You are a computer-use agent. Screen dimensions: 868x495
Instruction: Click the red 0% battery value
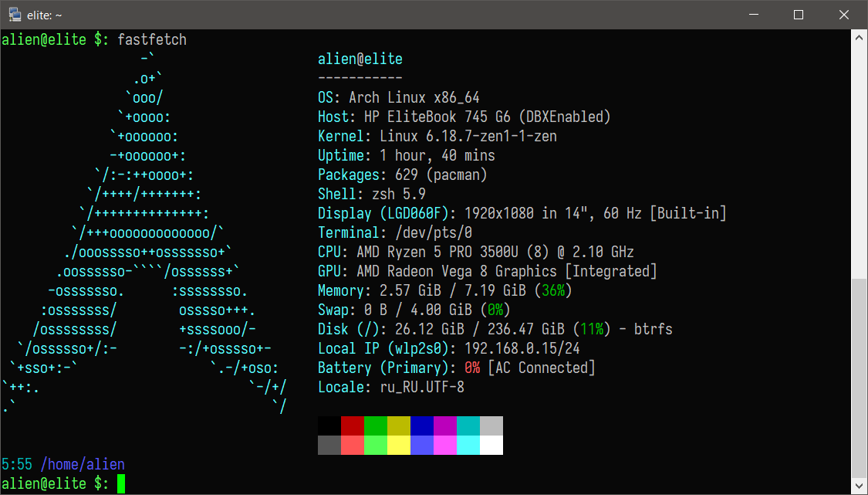[474, 368]
